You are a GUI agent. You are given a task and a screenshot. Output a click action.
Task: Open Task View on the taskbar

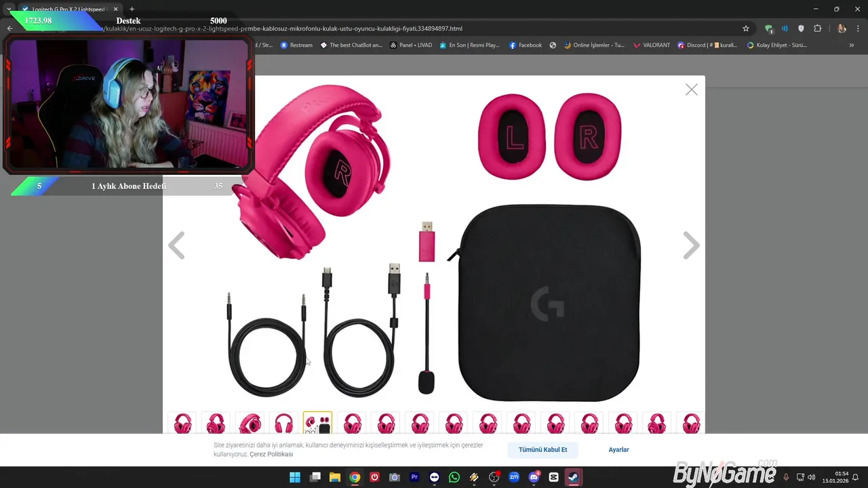[x=315, y=477]
